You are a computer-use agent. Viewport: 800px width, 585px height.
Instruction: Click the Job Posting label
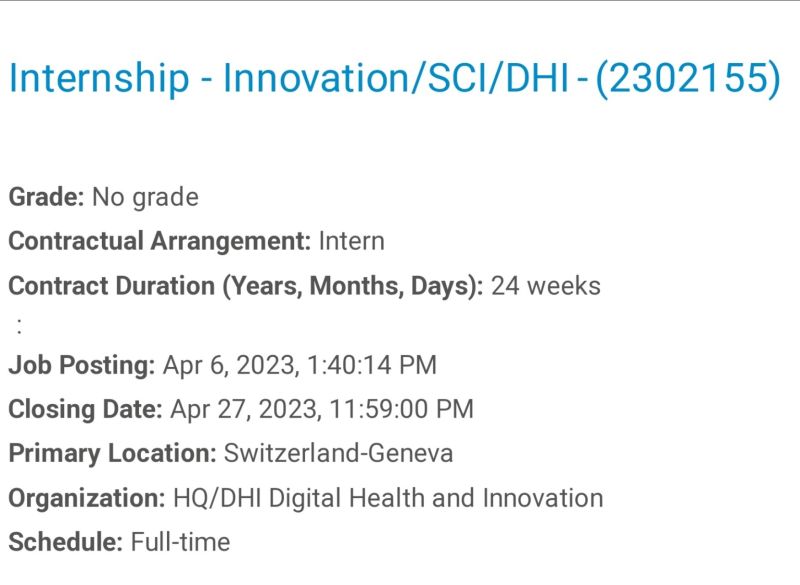click(x=82, y=365)
